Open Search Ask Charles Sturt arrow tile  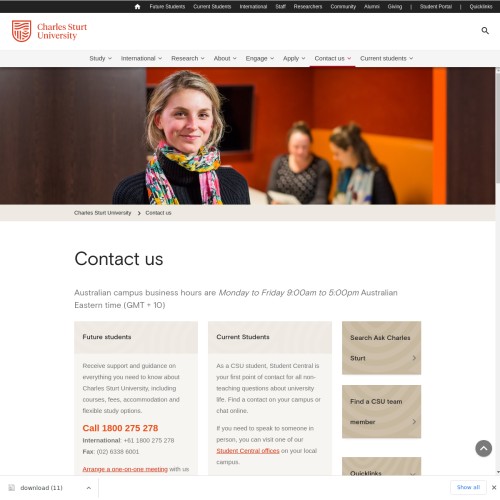tap(381, 348)
